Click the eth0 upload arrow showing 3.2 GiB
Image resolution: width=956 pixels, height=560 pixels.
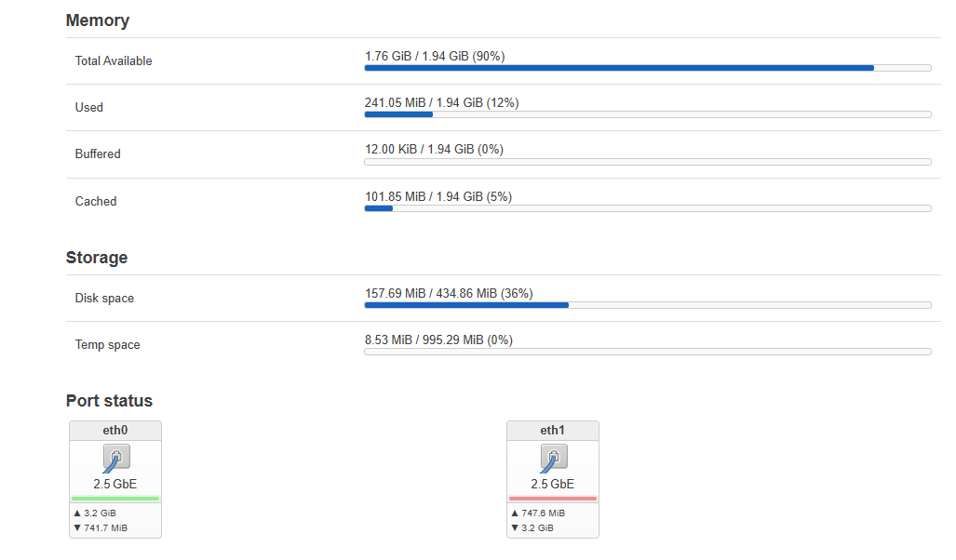click(77, 513)
